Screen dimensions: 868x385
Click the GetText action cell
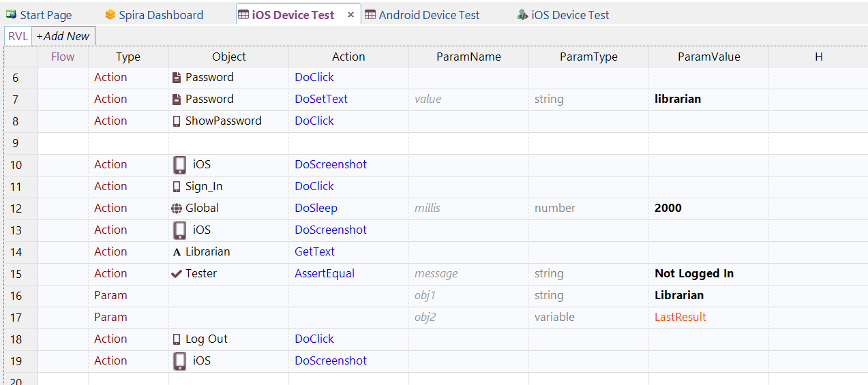pos(348,252)
